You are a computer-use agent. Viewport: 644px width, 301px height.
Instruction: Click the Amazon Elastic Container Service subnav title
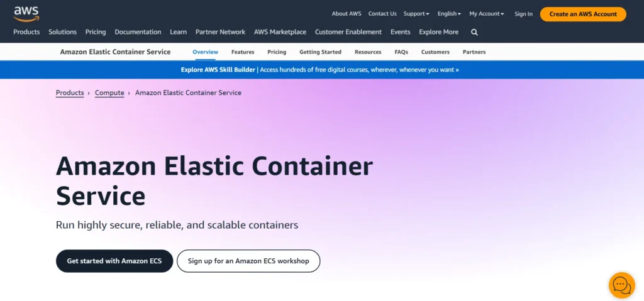click(x=116, y=52)
